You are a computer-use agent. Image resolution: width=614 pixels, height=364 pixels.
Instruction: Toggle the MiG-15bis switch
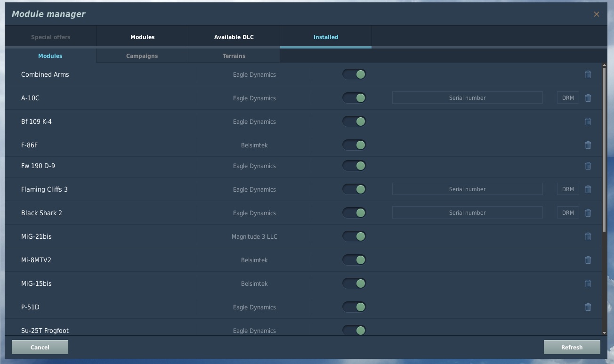354,283
